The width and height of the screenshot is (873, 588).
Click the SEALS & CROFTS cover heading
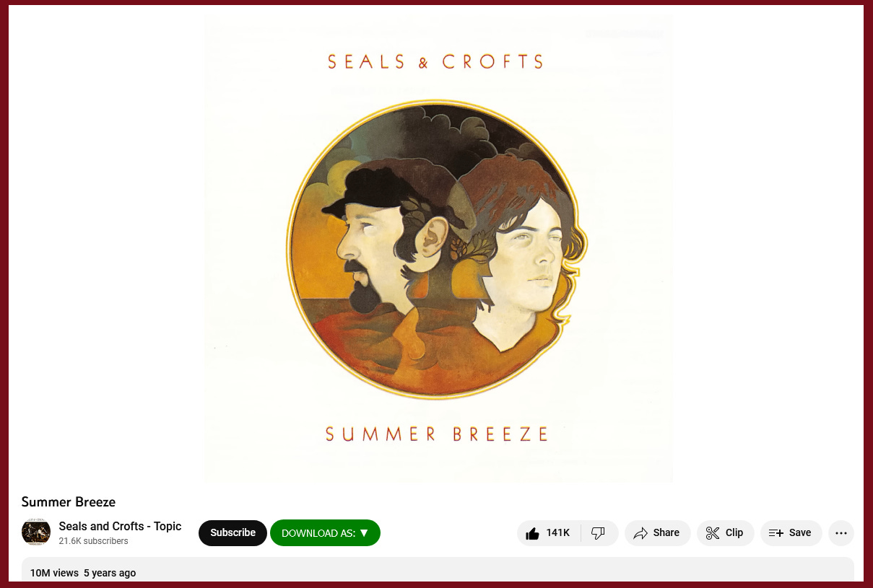pyautogui.click(x=435, y=62)
